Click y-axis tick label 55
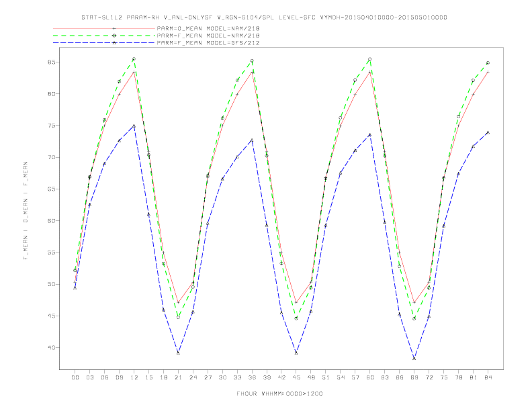The height and width of the screenshot is (411, 532). pyautogui.click(x=52, y=253)
